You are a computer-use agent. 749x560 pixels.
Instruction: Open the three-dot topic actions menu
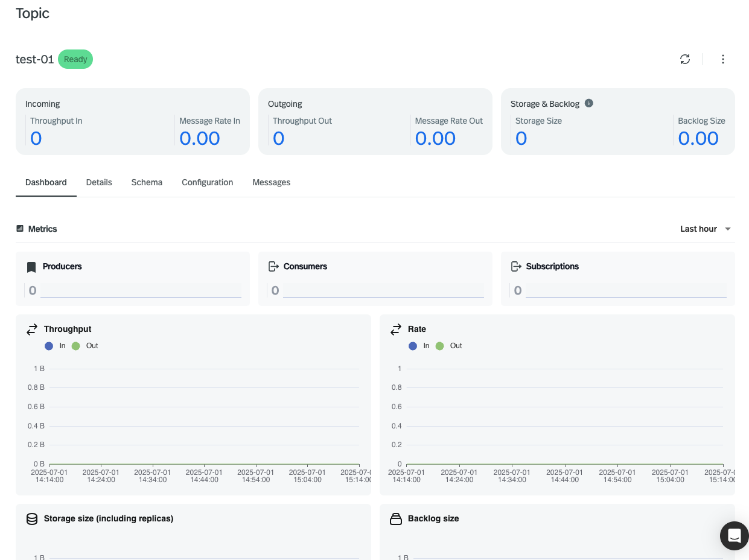[x=723, y=59]
